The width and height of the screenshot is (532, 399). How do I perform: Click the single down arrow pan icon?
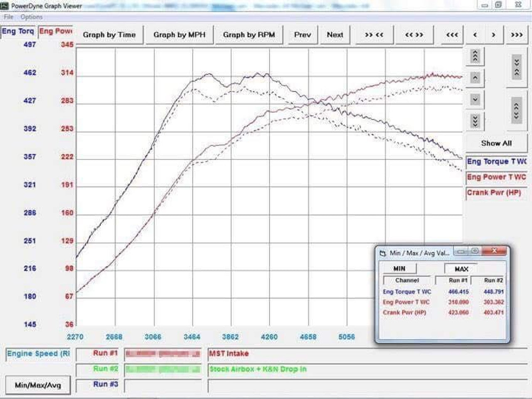(x=474, y=99)
